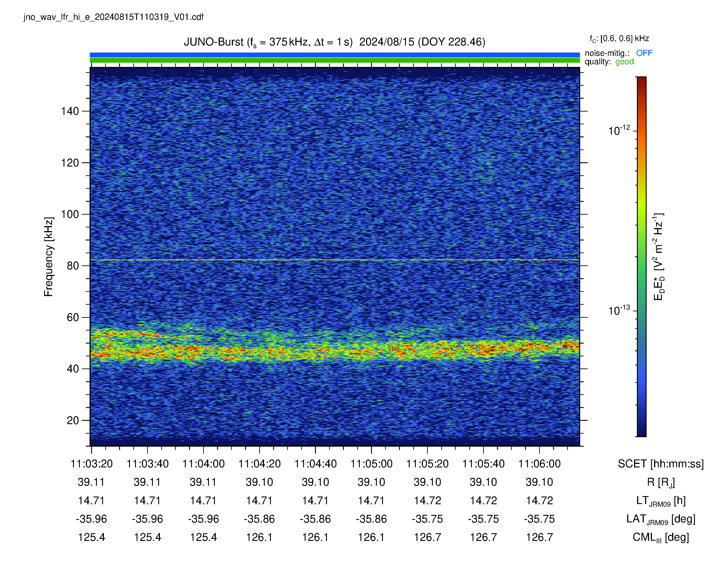
Task: Click the LAT JRM09 [deg] row label
Action: coord(661,519)
